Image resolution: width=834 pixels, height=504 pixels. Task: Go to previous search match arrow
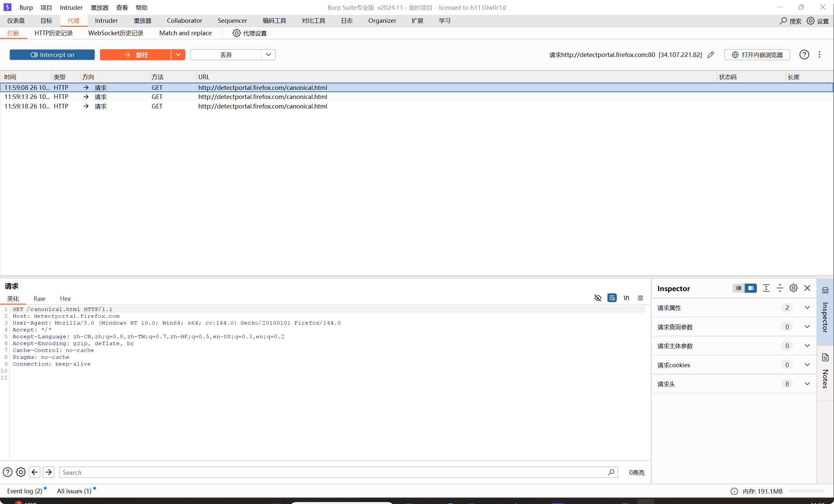coord(35,472)
